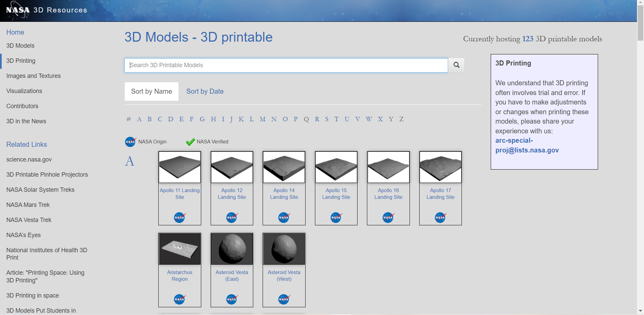Image resolution: width=644 pixels, height=315 pixels.
Task: Open the Apollo 16 Landing Site thumbnail
Action: (x=388, y=167)
